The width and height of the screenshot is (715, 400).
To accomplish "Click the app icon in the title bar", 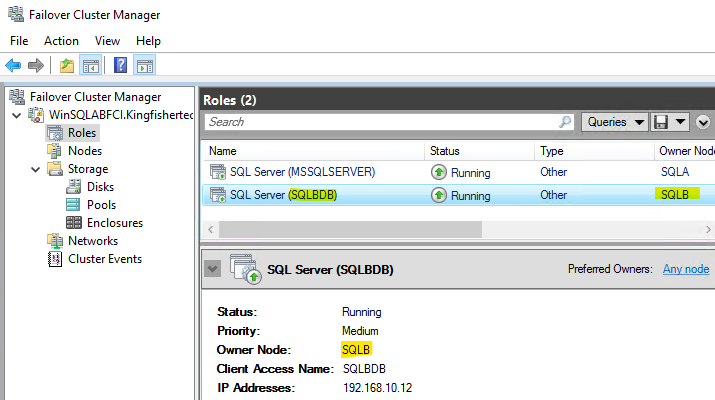I will (16, 15).
